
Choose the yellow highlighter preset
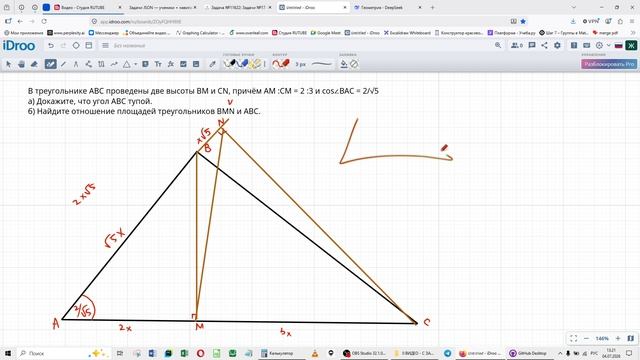(x=256, y=64)
